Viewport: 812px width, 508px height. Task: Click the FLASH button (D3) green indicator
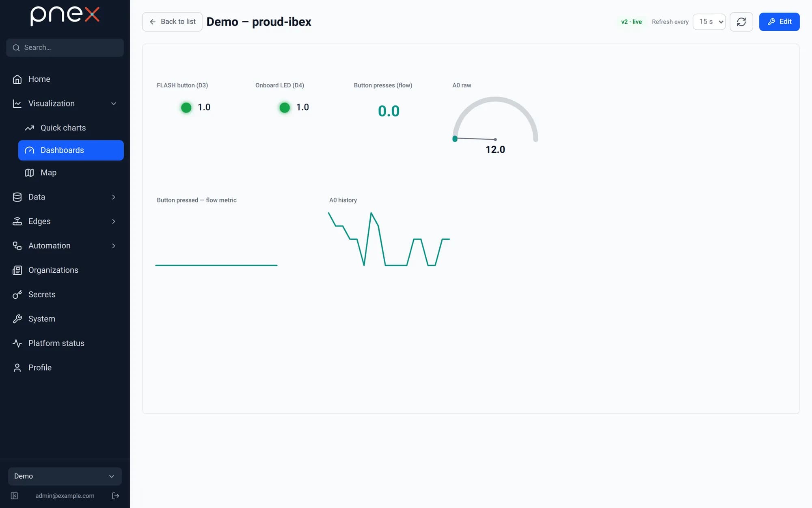coord(186,108)
